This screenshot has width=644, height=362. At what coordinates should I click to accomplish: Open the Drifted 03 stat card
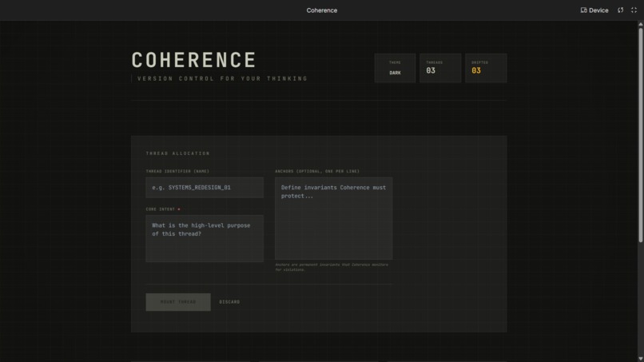pyautogui.click(x=486, y=68)
